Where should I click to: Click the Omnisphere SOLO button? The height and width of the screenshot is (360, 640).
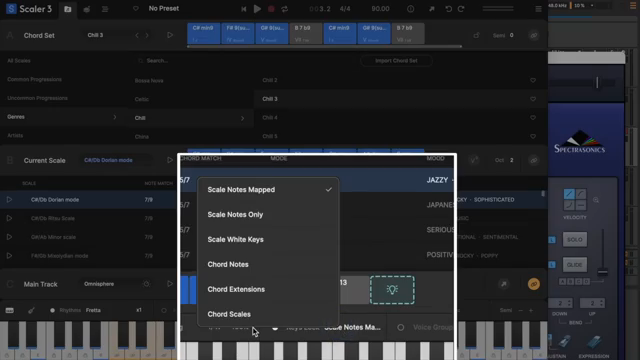574,240
